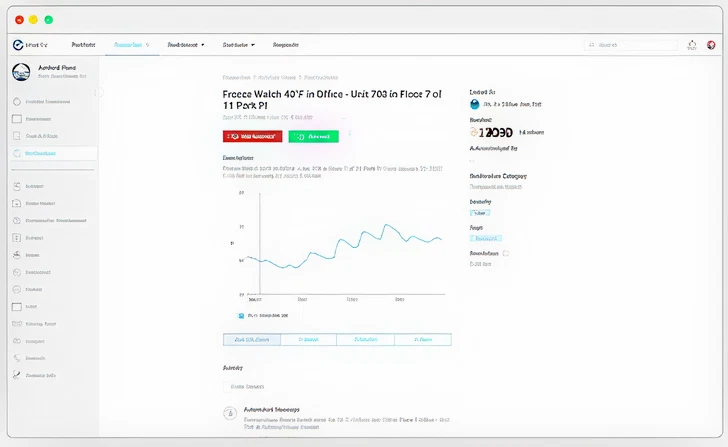Click the bottom-most icon in the left sidebar
Image resolution: width=728 pixels, height=447 pixels.
(x=17, y=375)
